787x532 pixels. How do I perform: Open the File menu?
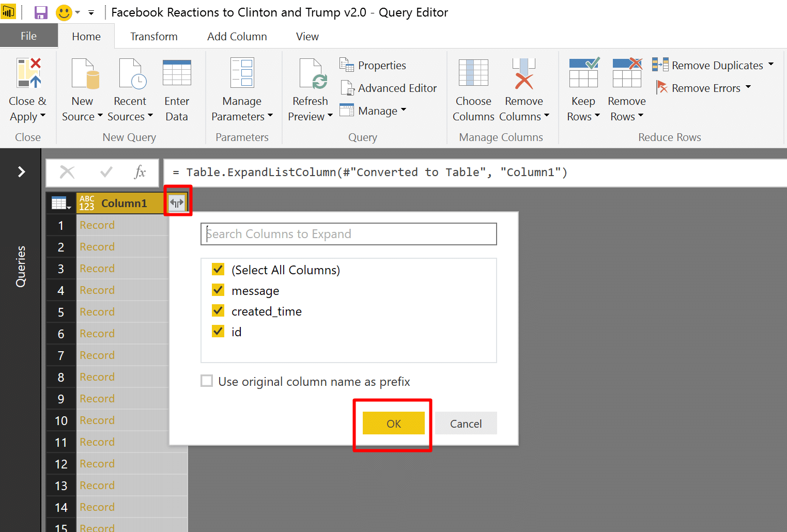pos(28,36)
